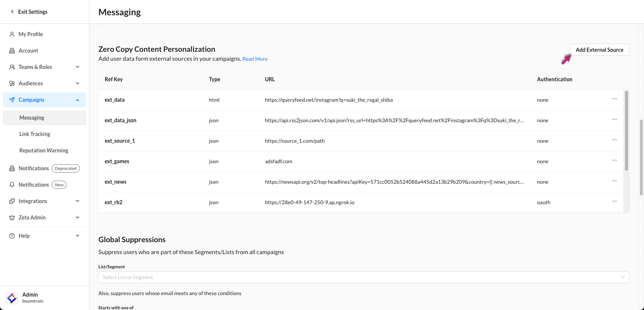Select the Messaging sidebar item
This screenshot has height=310, width=644.
click(x=32, y=118)
